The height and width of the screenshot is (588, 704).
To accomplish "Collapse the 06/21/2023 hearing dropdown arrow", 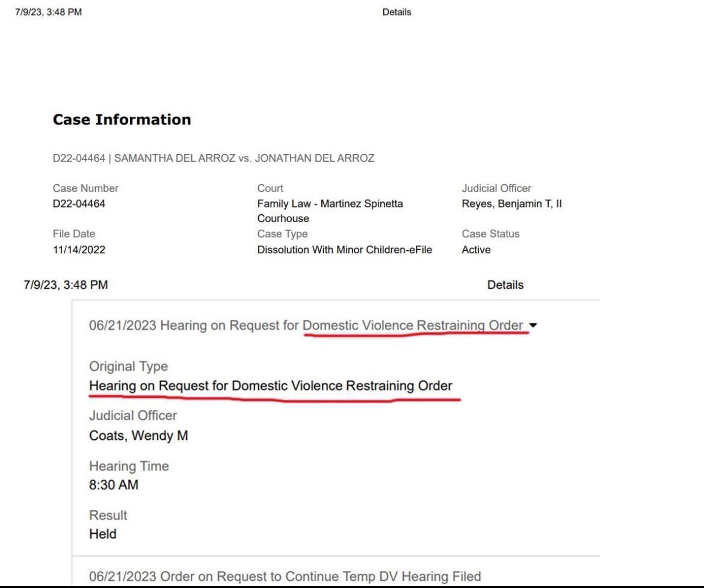I will (x=533, y=325).
